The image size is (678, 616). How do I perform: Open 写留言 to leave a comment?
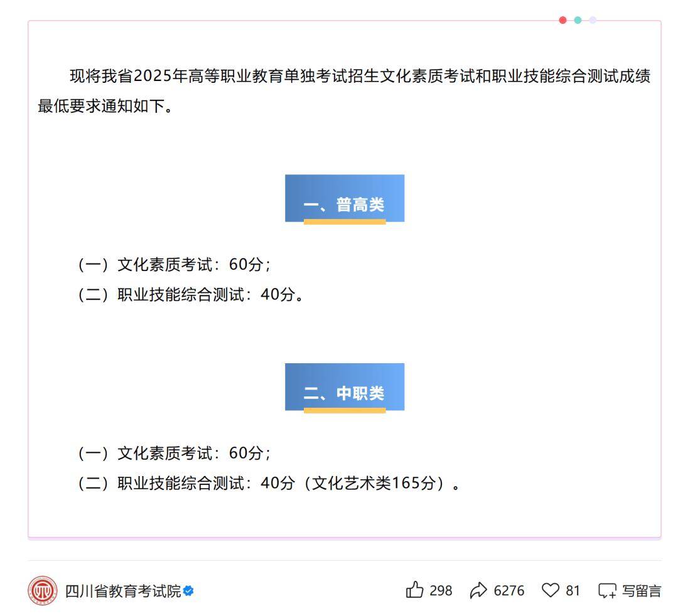[641, 591]
